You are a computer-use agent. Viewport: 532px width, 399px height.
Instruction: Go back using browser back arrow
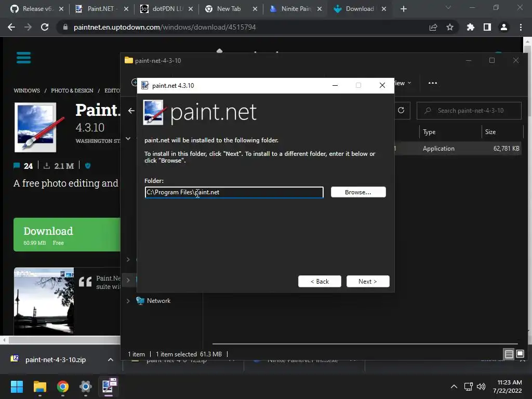[11, 27]
